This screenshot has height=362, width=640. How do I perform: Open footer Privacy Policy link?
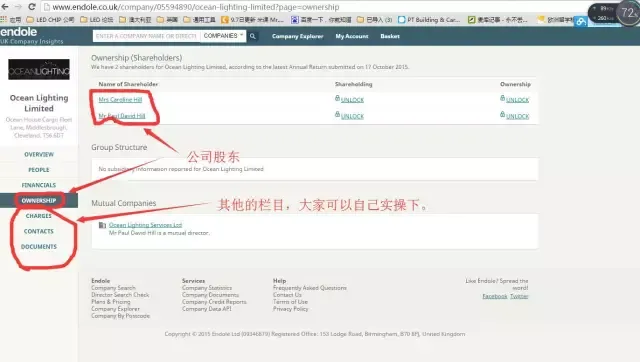click(x=291, y=309)
